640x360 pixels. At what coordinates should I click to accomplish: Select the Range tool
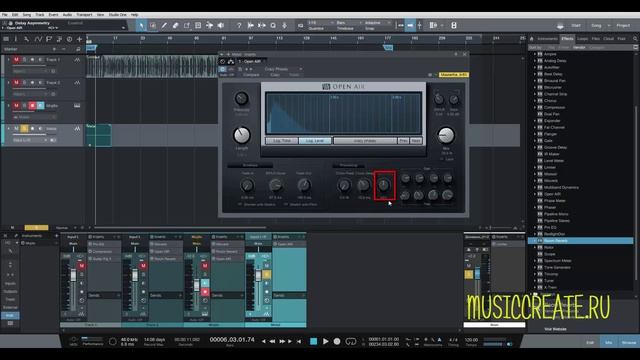click(153, 26)
